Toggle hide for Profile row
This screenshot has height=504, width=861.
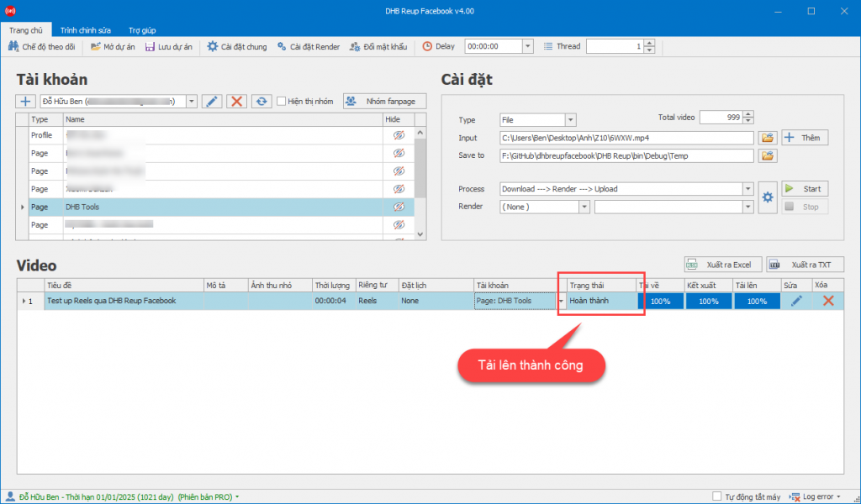399,135
